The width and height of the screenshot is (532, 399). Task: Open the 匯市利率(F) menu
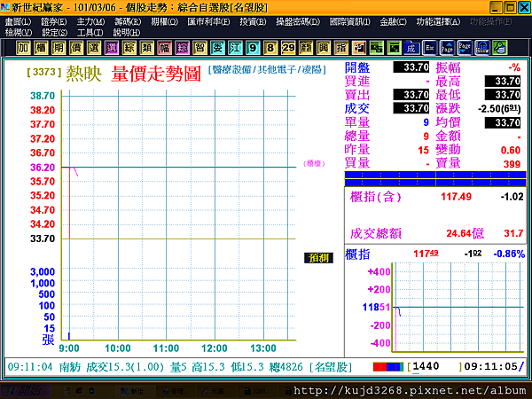point(208,21)
